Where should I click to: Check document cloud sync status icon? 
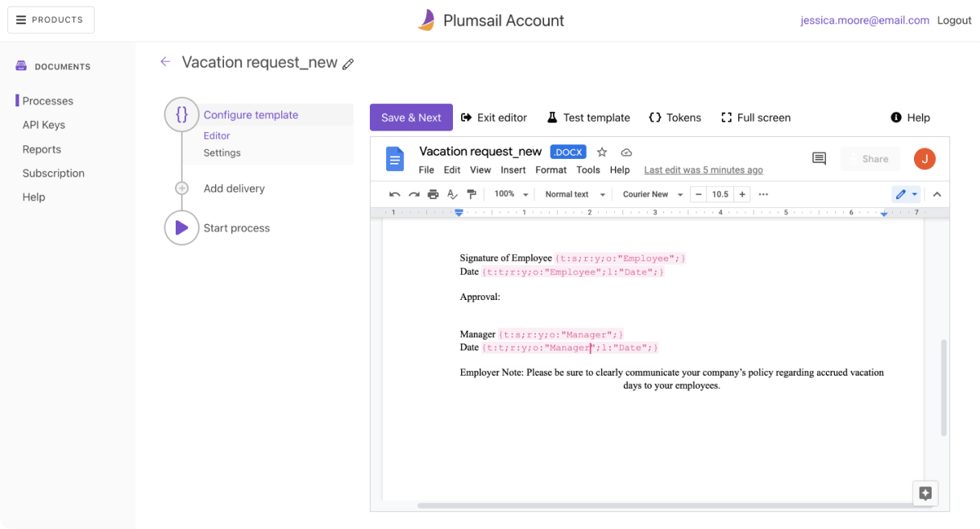(x=626, y=152)
